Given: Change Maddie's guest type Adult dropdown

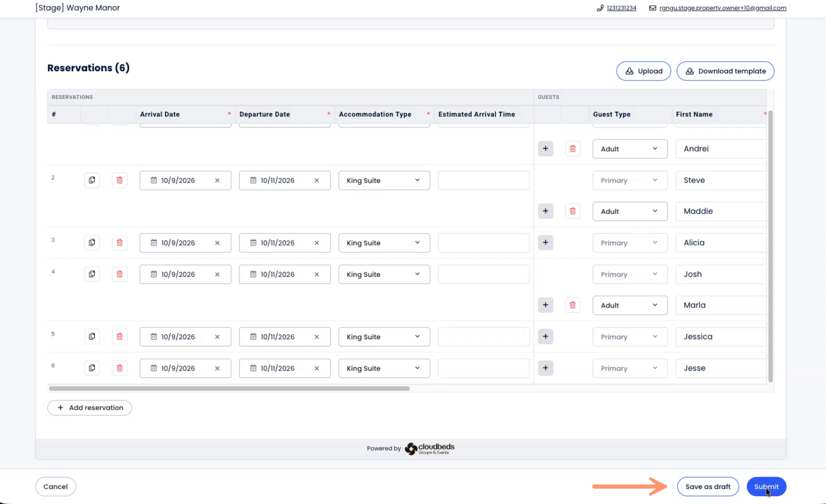Looking at the screenshot, I should (630, 211).
